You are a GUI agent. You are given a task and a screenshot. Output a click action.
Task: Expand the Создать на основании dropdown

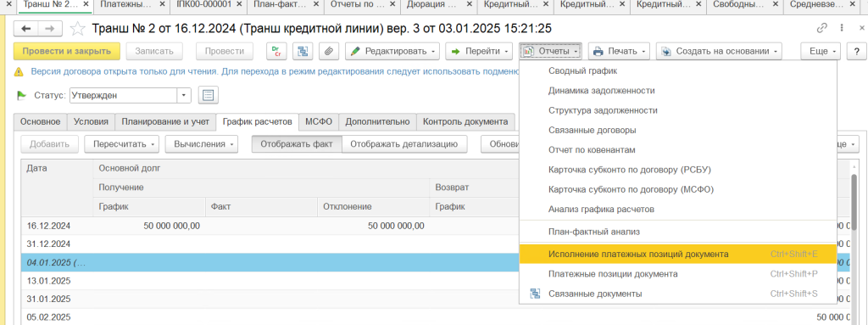click(720, 51)
